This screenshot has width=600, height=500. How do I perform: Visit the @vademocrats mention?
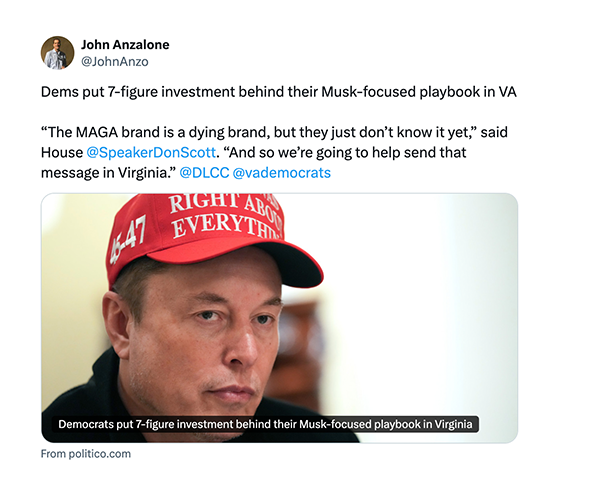point(282,173)
